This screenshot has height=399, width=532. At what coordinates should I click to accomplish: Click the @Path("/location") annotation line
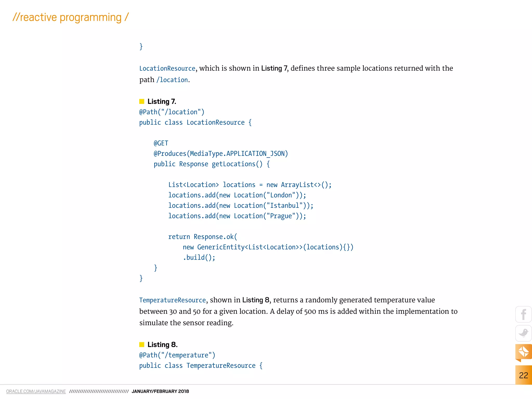[x=172, y=112]
